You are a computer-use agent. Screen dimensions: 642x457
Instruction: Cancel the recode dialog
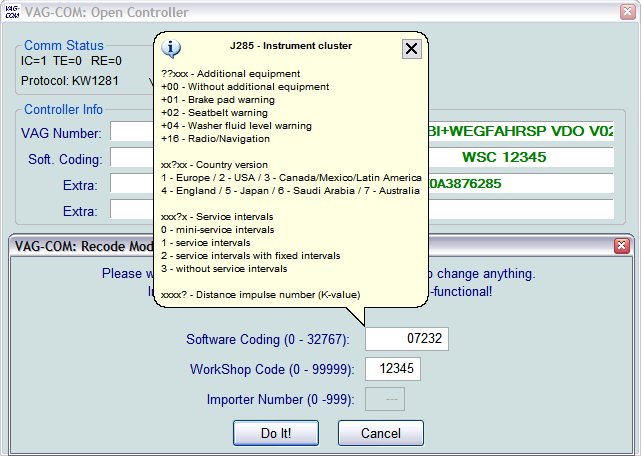tap(381, 433)
